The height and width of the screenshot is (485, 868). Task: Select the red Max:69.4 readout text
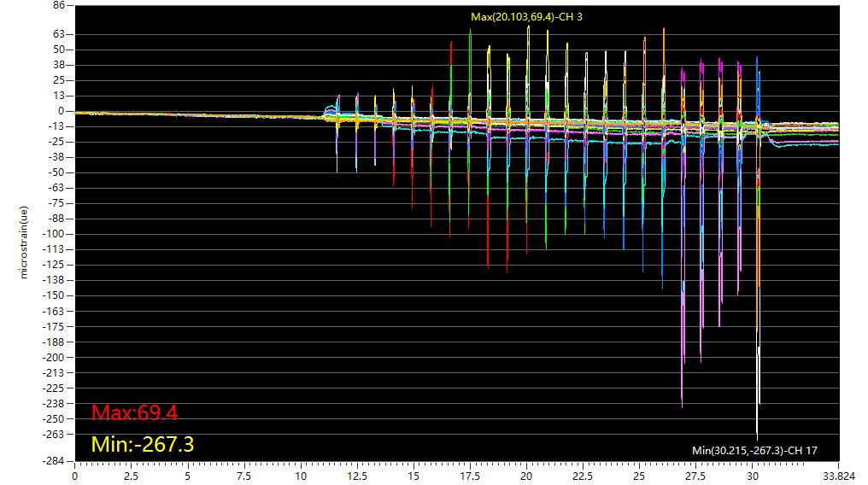[x=134, y=413]
